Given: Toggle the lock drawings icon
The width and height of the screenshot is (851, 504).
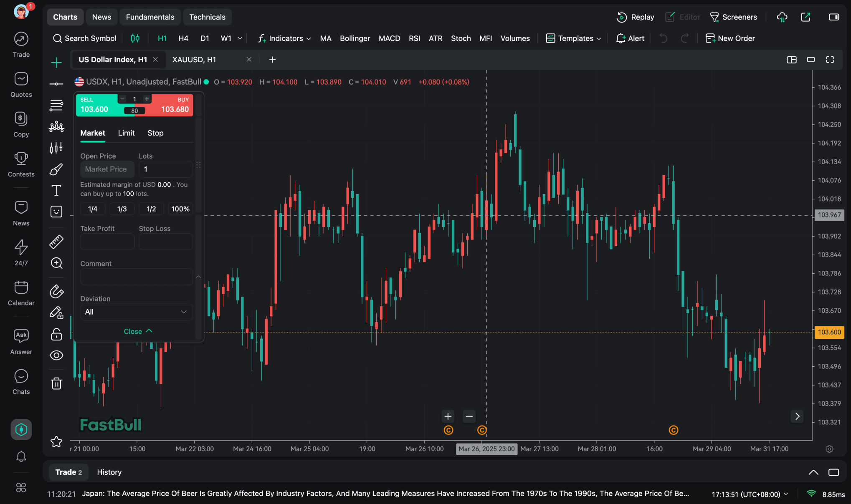Looking at the screenshot, I should [x=56, y=334].
